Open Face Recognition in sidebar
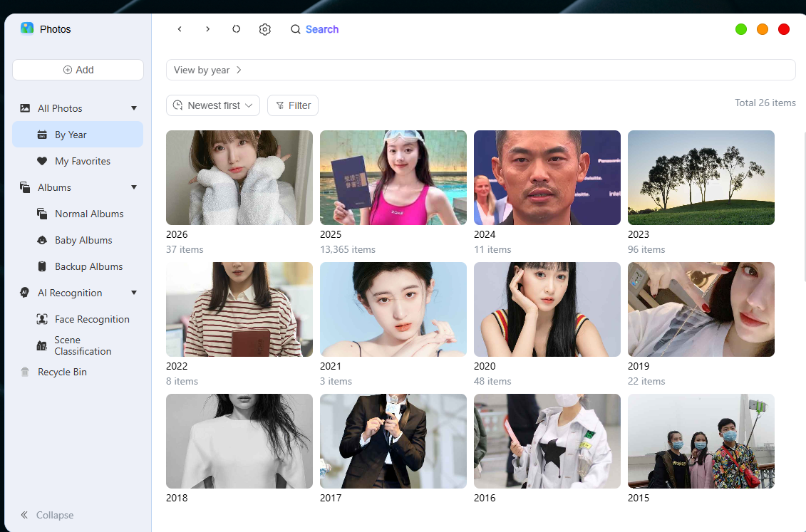The height and width of the screenshot is (532, 806). [78, 319]
